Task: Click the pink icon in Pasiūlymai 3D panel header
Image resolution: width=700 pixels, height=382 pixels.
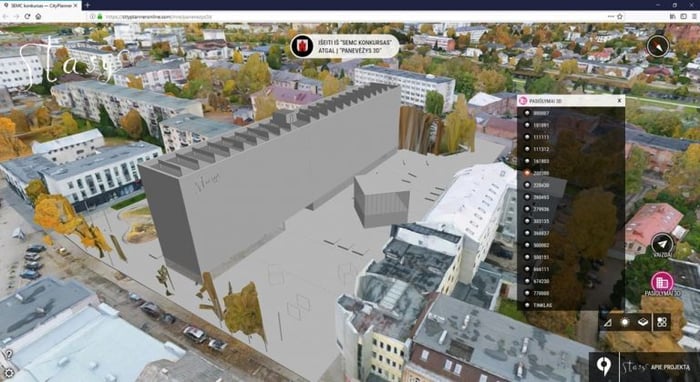Action: click(524, 101)
